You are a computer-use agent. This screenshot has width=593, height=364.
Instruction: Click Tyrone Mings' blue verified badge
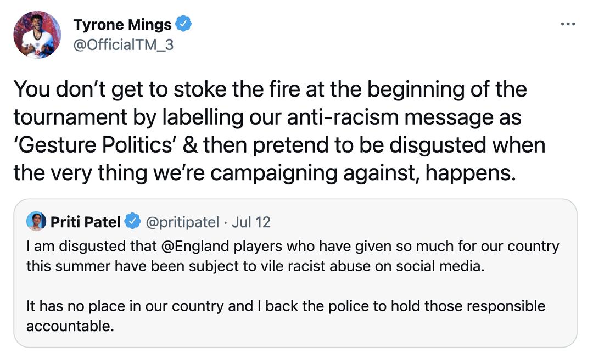[x=183, y=24]
